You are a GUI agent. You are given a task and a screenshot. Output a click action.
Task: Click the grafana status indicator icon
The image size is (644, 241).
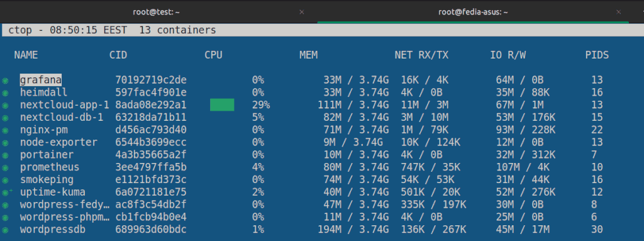point(5,81)
